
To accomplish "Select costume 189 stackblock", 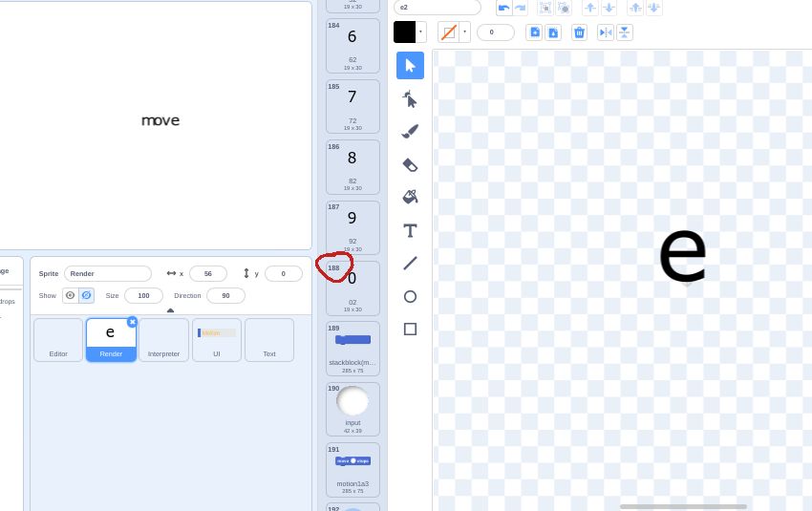I will (x=353, y=349).
